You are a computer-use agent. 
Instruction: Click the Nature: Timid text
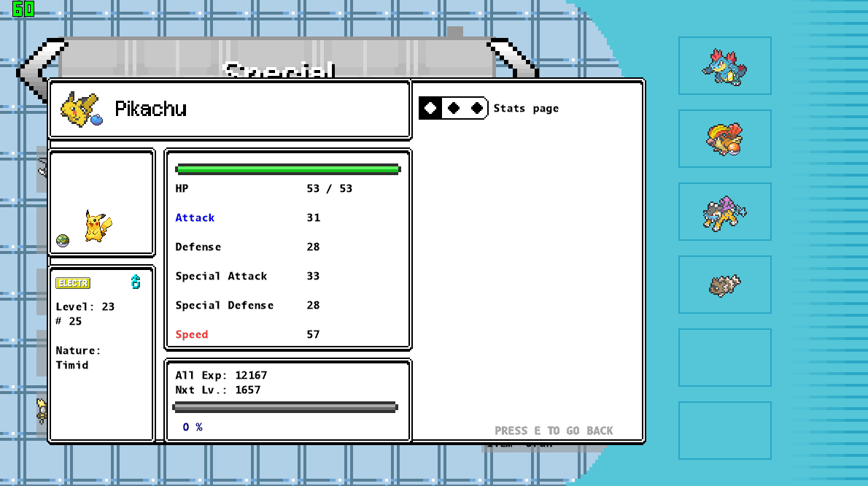click(78, 358)
